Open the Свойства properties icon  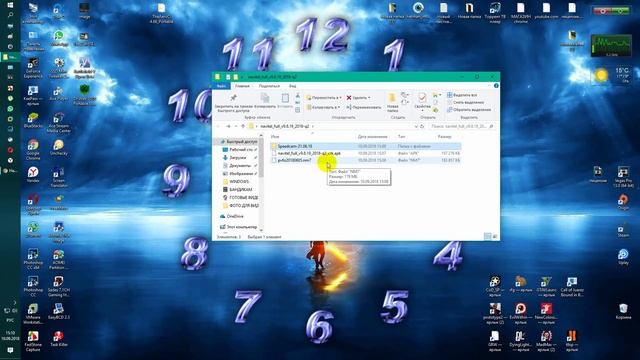click(422, 98)
